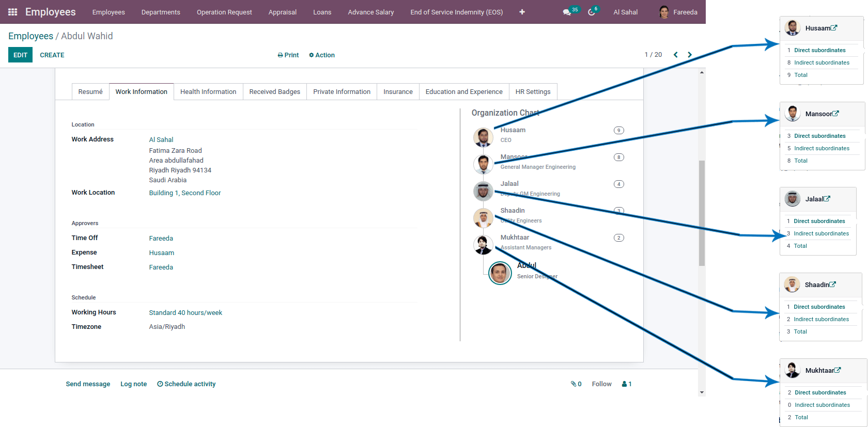Open the Print dropdown

(x=288, y=55)
